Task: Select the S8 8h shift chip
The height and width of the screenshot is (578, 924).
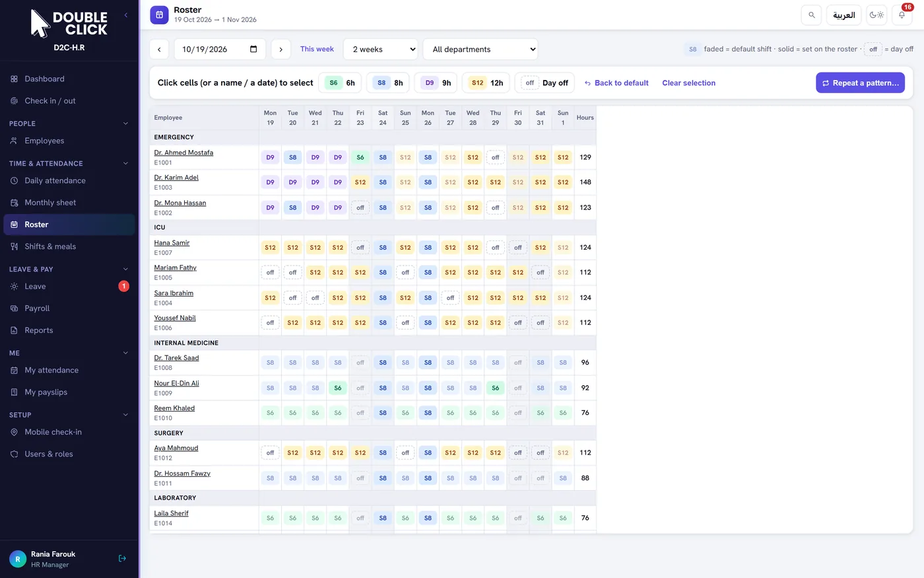Action: coord(389,83)
